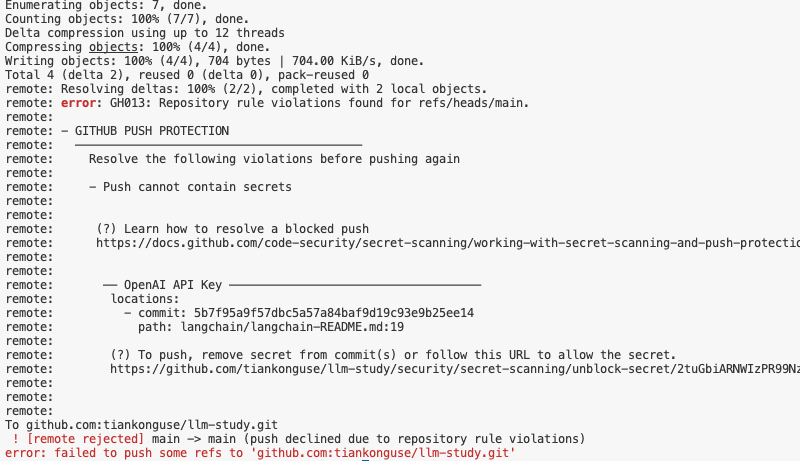800x461 pixels.
Task: Click the red bold 'error' word
Action: 78,103
